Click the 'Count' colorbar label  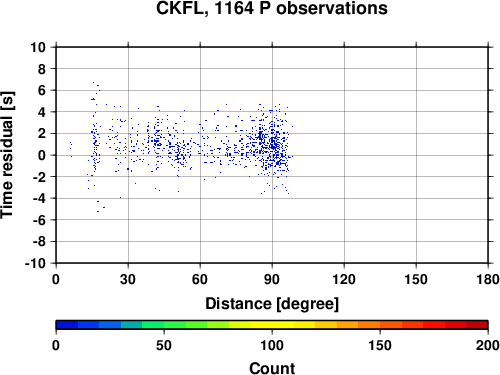(x=272, y=368)
